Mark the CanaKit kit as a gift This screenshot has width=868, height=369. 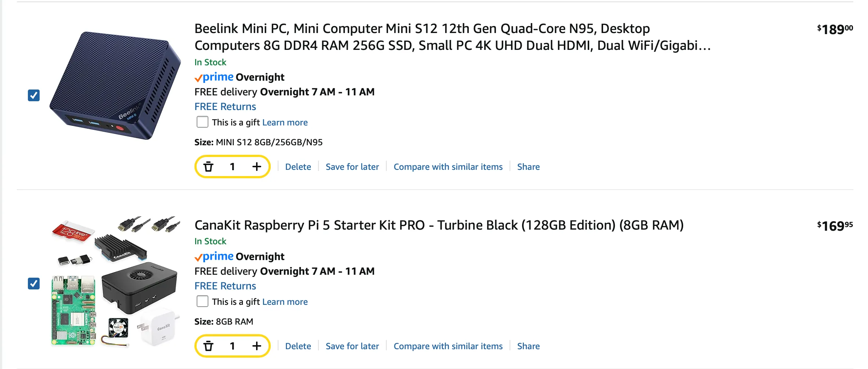tap(203, 301)
